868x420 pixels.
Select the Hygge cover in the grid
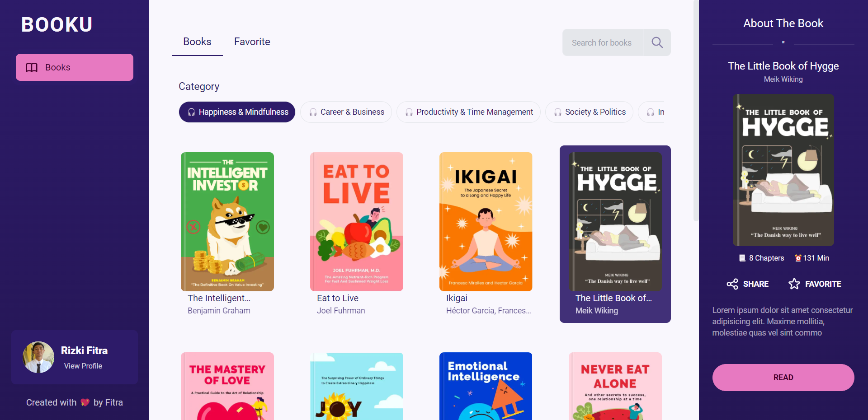pos(615,222)
